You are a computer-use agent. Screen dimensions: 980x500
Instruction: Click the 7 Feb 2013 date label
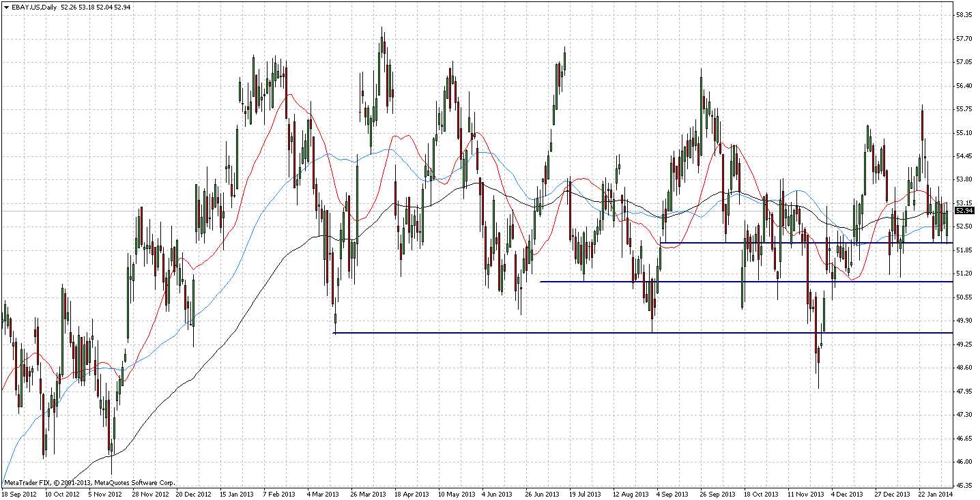[x=280, y=494]
